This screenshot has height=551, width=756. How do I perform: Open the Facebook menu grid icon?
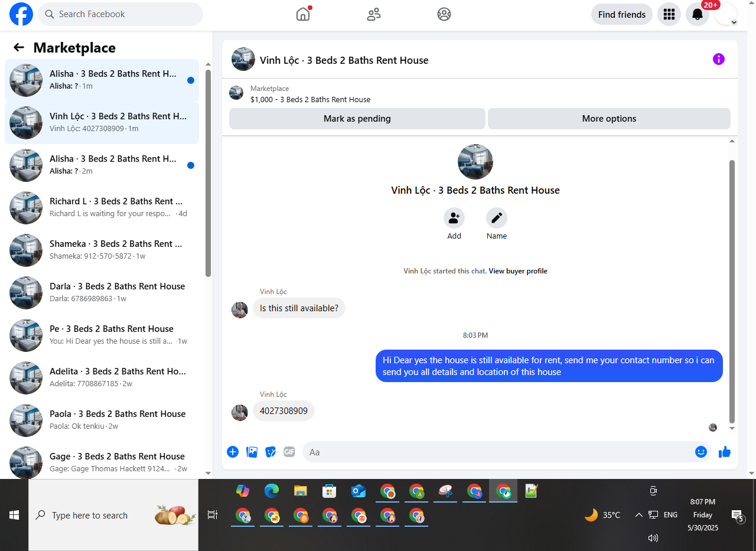[669, 14]
